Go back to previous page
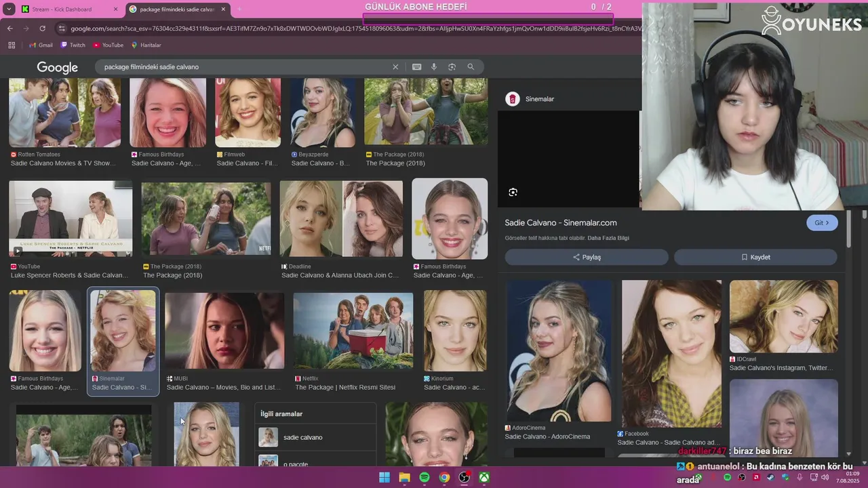The width and height of the screenshot is (868, 488). 9,28
